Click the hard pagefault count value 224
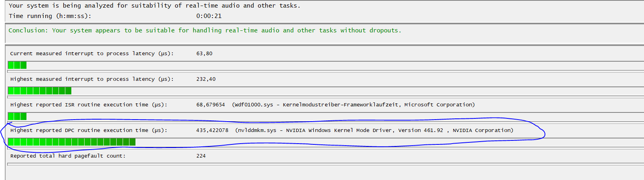 pyautogui.click(x=201, y=156)
